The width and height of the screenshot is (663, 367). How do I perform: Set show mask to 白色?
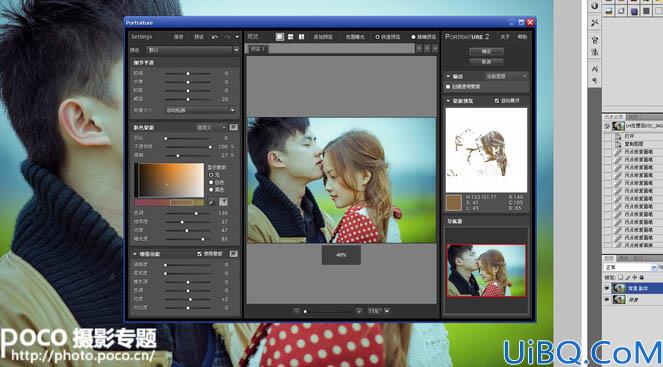(x=211, y=182)
